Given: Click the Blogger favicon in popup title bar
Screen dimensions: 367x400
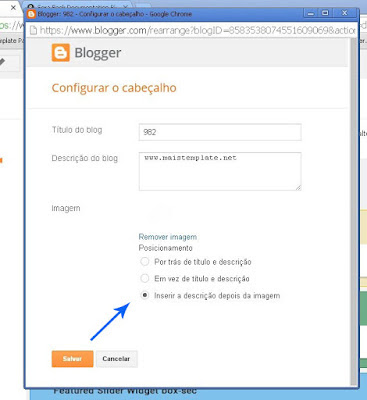Looking at the screenshot, I should coord(31,14).
